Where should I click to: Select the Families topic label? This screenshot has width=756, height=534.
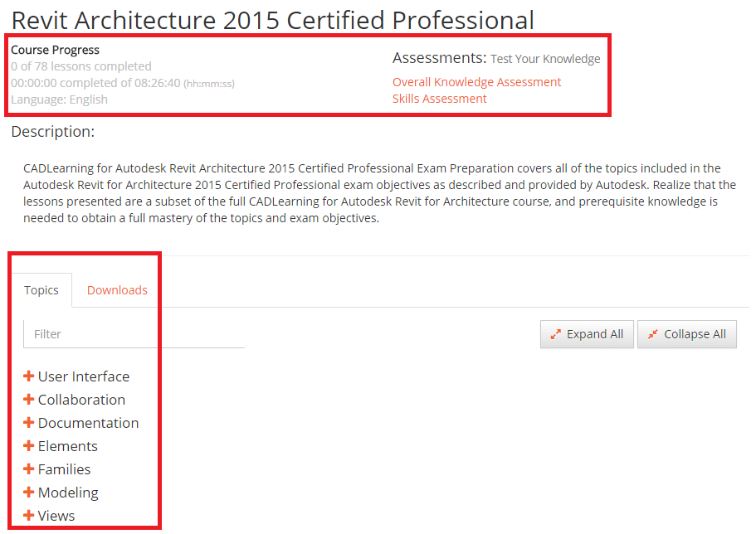click(64, 469)
